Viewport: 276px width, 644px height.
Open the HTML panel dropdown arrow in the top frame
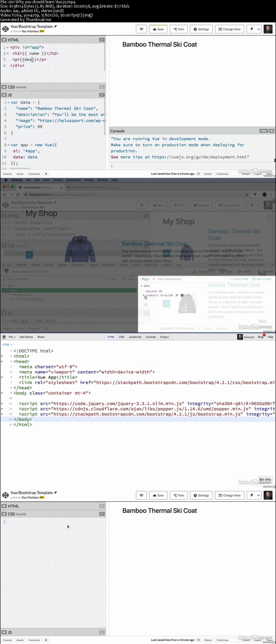coord(102,40)
